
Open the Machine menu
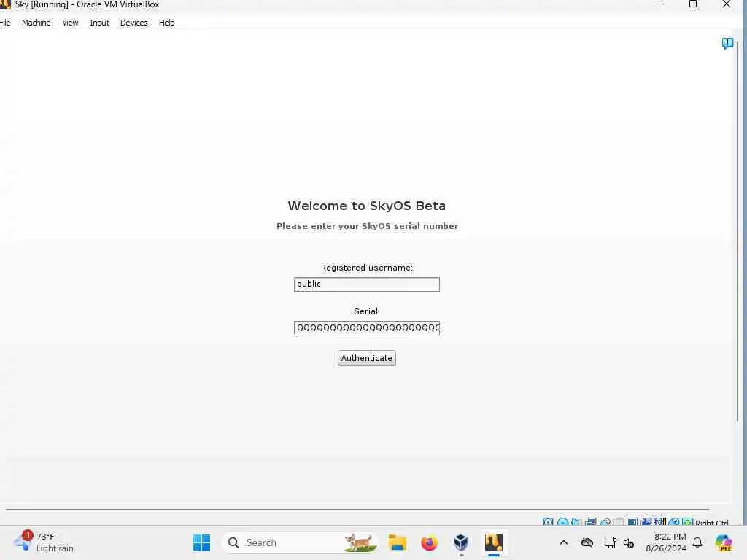tap(36, 23)
